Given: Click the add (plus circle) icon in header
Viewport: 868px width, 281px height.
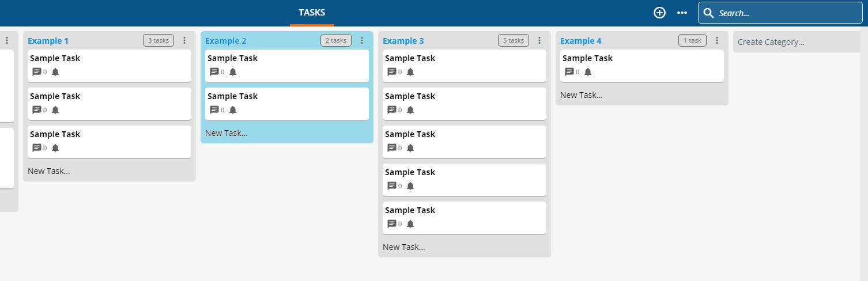Looking at the screenshot, I should point(659,13).
